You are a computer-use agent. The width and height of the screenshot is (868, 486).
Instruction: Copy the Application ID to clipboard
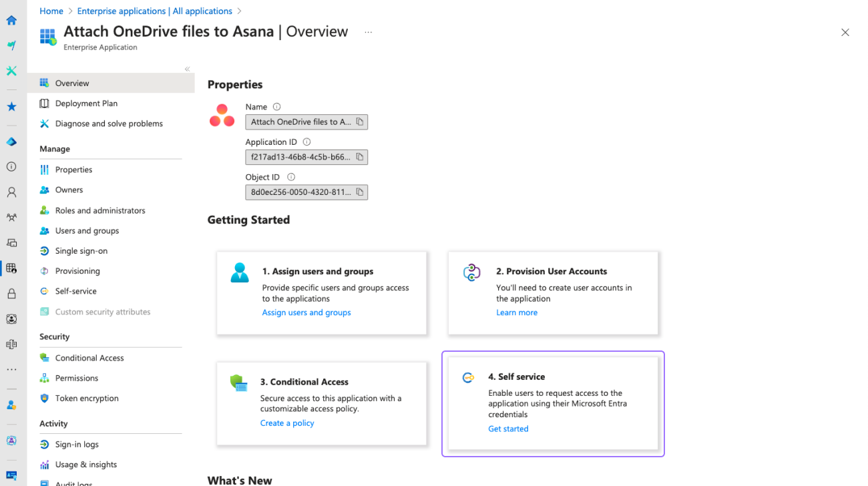coord(360,157)
